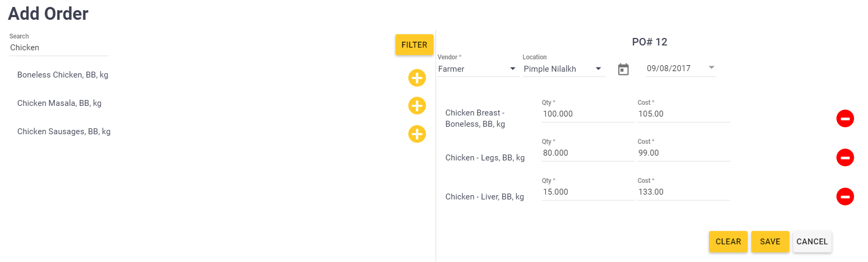This screenshot has height=262, width=868.
Task: Edit Qty field showing 15.000
Action: click(x=588, y=192)
